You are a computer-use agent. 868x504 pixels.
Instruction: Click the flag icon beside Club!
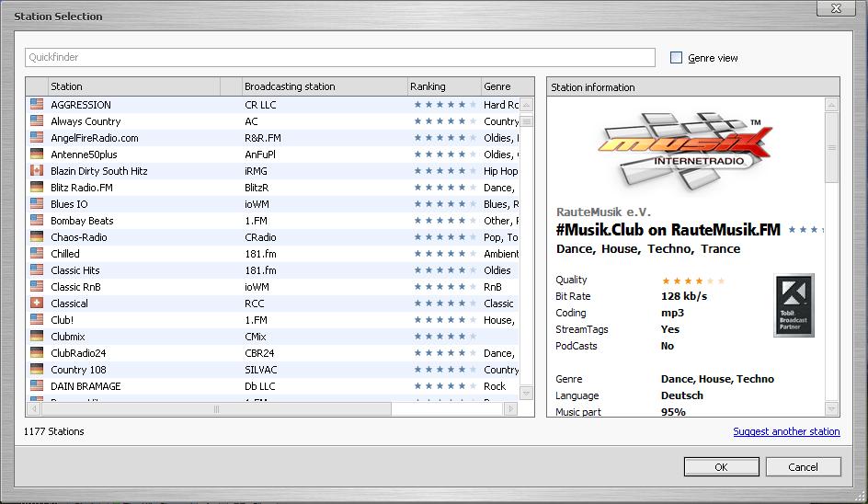click(37, 319)
